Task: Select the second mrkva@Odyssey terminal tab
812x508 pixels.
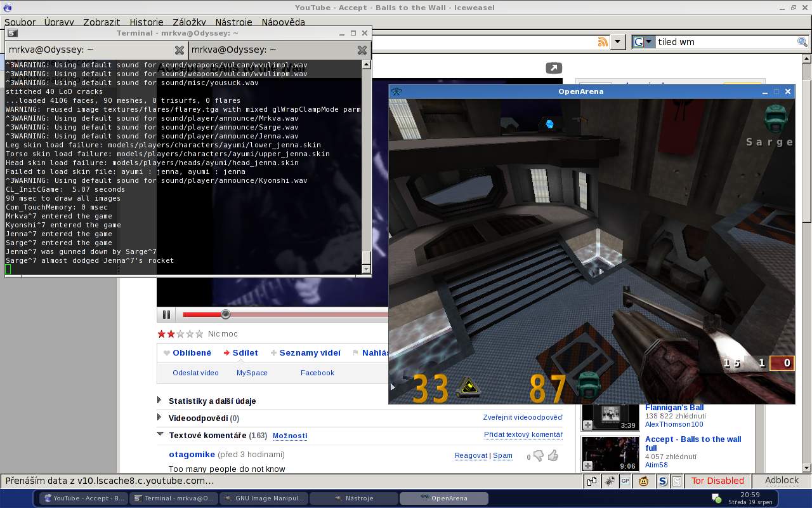Action: click(278, 50)
